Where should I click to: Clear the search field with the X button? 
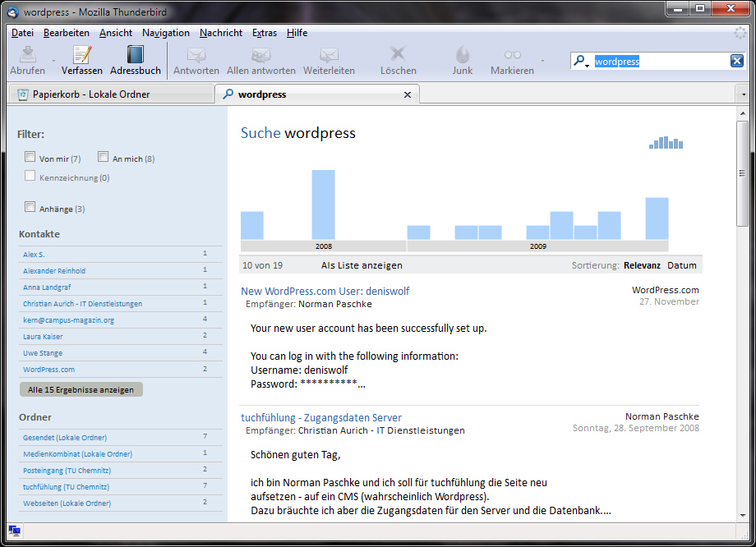pyautogui.click(x=737, y=61)
